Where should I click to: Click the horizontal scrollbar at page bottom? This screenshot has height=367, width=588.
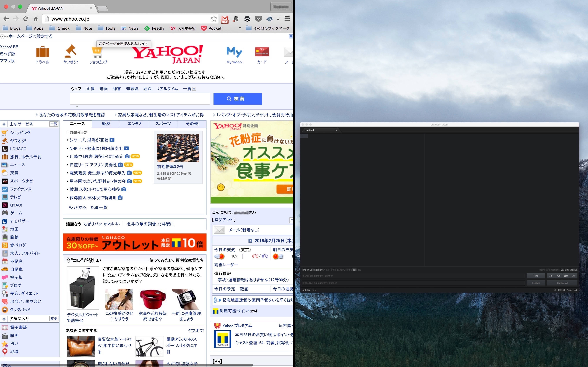tap(126, 365)
